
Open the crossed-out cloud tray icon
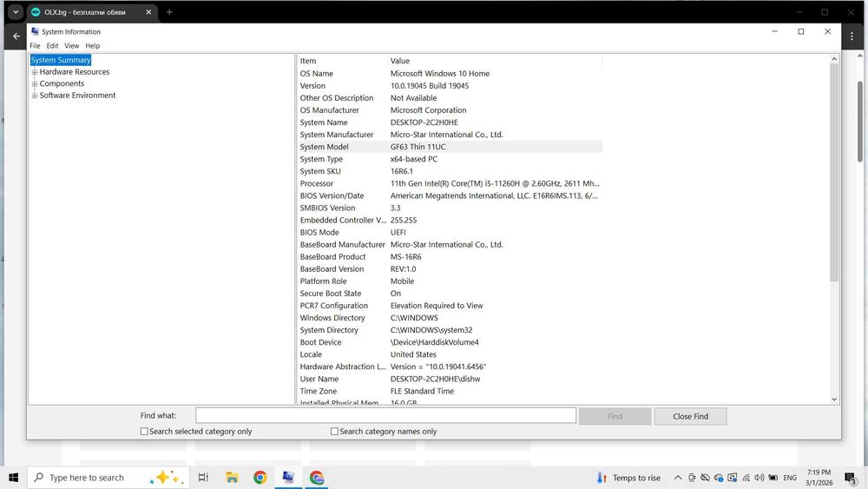(705, 478)
